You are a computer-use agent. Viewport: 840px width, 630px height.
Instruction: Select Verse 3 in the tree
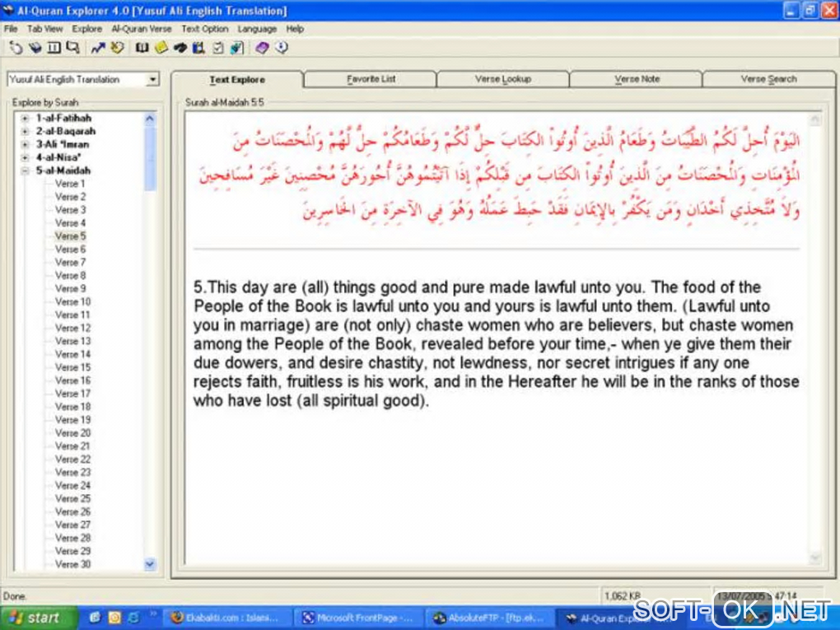coord(70,210)
